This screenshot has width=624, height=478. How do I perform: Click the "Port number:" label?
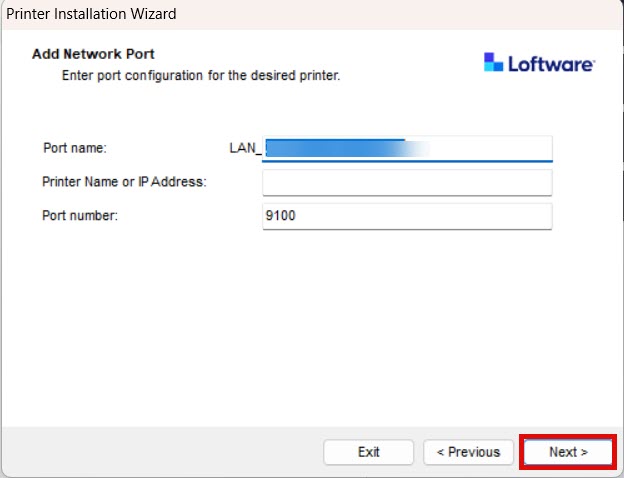(x=80, y=216)
